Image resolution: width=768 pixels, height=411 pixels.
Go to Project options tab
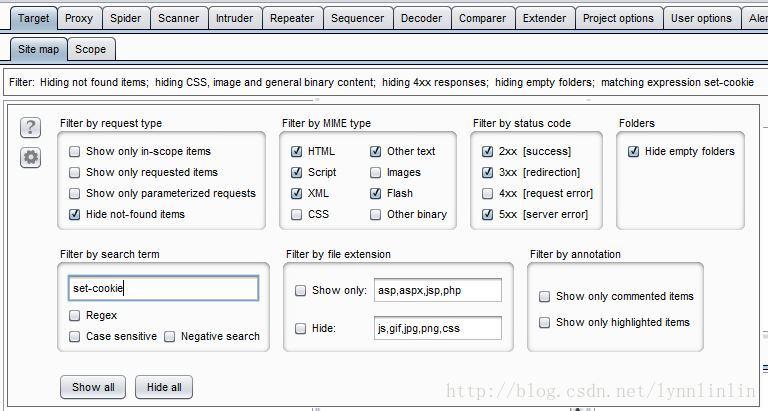(x=618, y=18)
